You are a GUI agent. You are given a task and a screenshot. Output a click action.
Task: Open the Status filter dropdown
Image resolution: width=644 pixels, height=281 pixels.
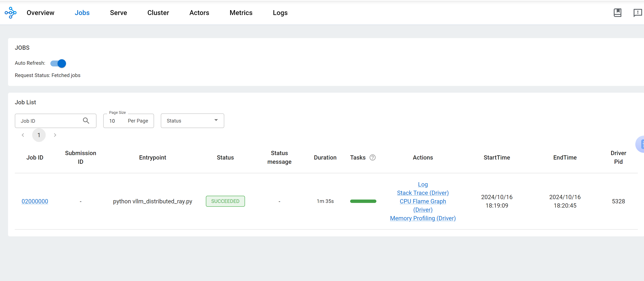(192, 121)
